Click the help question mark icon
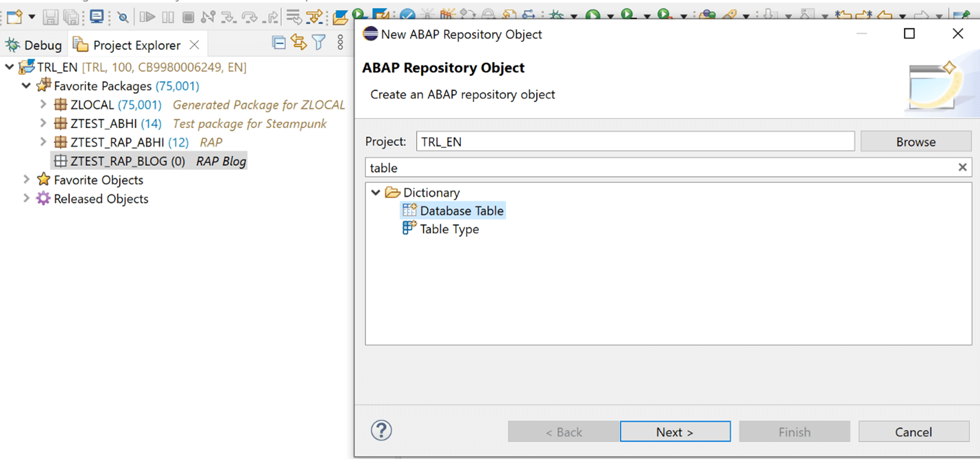Image resolution: width=980 pixels, height=459 pixels. click(381, 430)
